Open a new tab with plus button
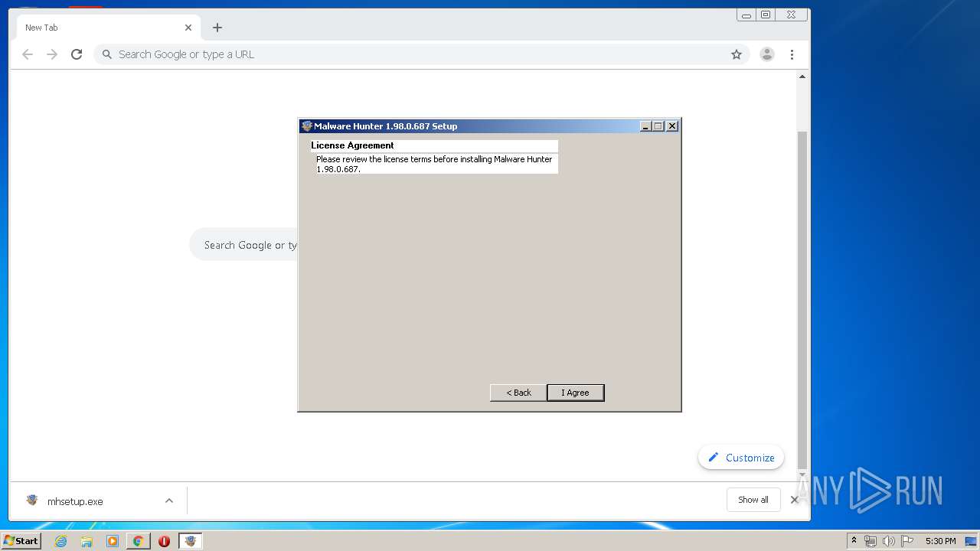 (217, 28)
